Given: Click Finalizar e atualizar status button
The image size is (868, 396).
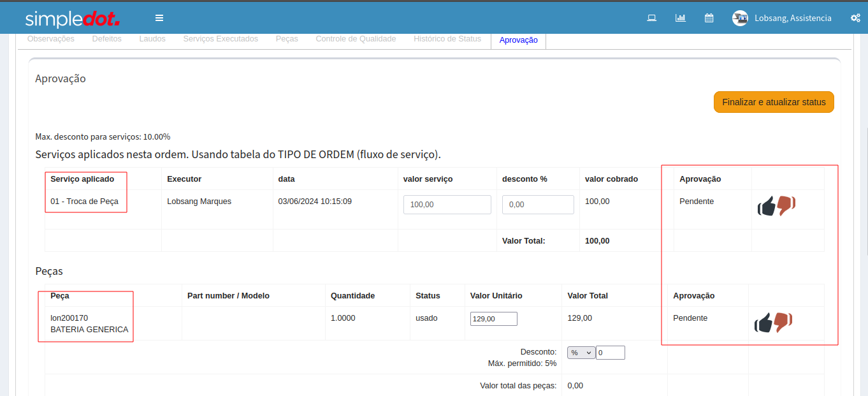Looking at the screenshot, I should 774,102.
